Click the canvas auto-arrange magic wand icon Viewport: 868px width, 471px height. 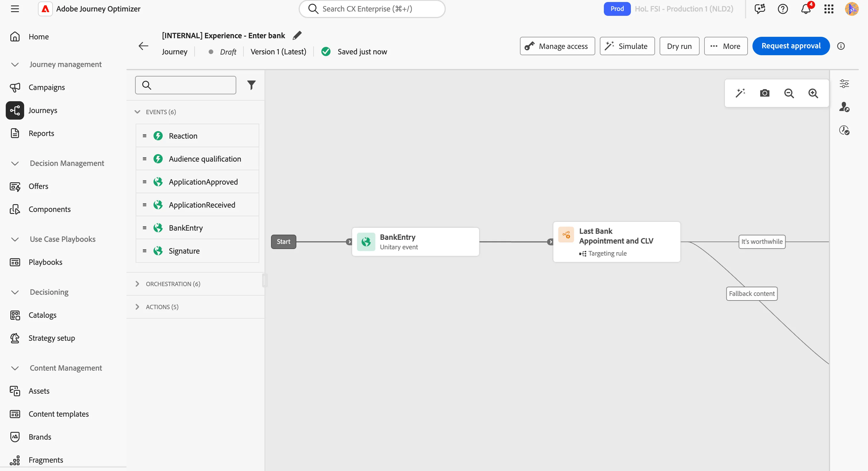pos(740,93)
